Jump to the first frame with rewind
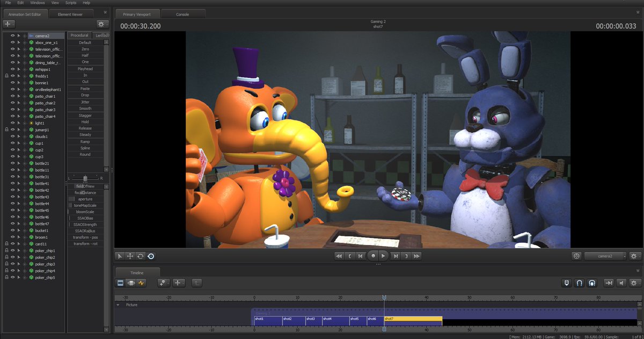The width and height of the screenshot is (644, 339). pos(339,256)
